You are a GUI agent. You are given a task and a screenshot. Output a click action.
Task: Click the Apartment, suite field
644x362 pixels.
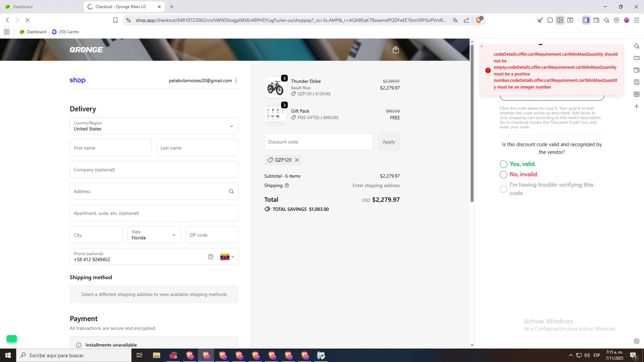tap(154, 213)
